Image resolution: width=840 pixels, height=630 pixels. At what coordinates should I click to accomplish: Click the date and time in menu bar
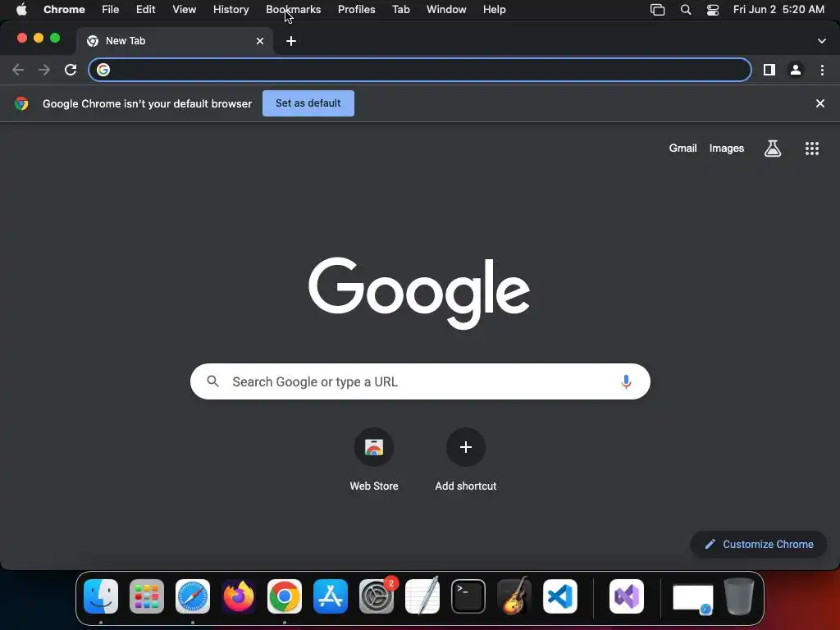pyautogui.click(x=778, y=10)
